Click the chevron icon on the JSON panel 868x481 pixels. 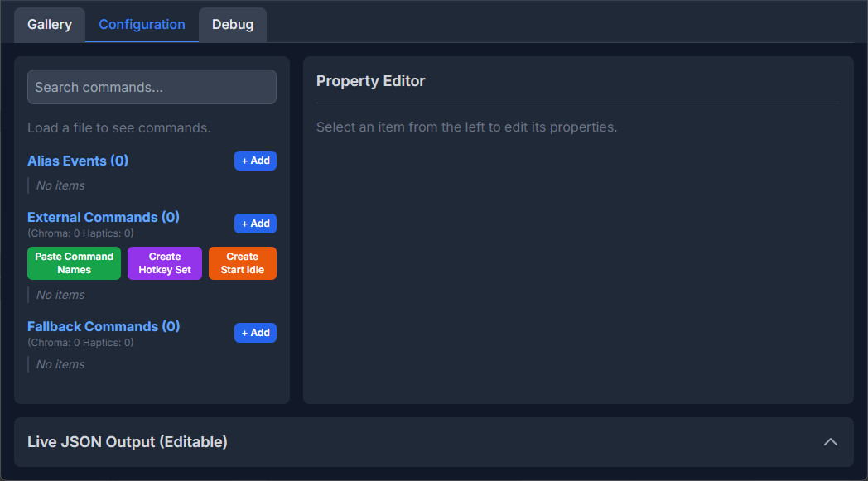[831, 442]
